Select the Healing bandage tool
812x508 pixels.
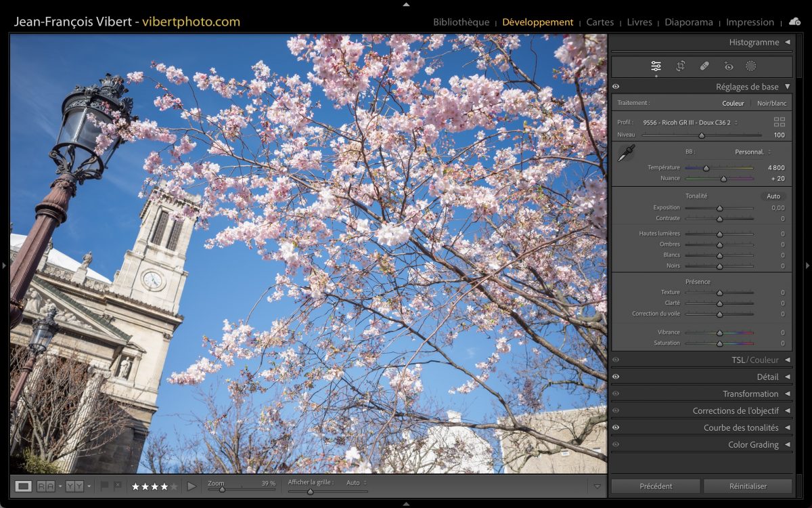[x=704, y=66]
